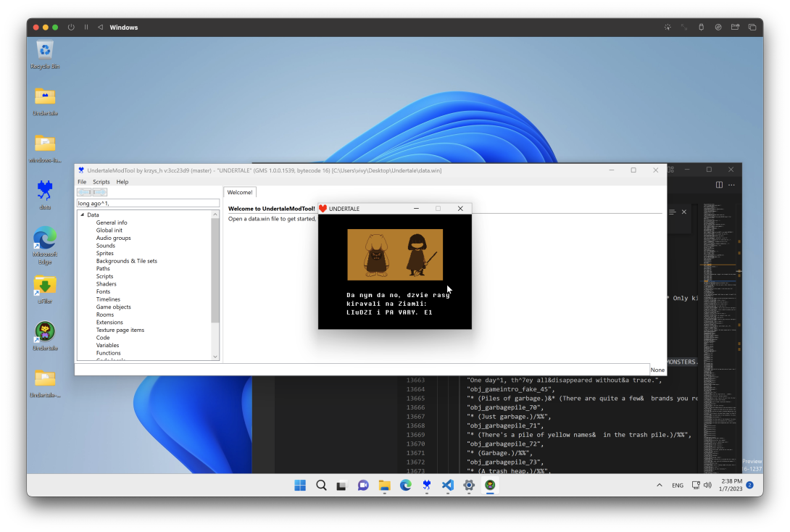Screen dimensions: 790x532
Task: Select Texture page items in the tree
Action: click(x=120, y=330)
